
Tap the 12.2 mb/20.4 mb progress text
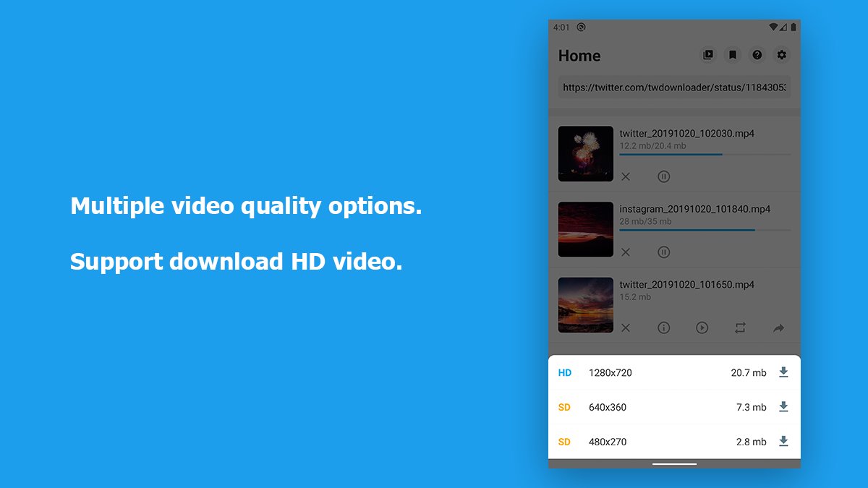tap(653, 146)
